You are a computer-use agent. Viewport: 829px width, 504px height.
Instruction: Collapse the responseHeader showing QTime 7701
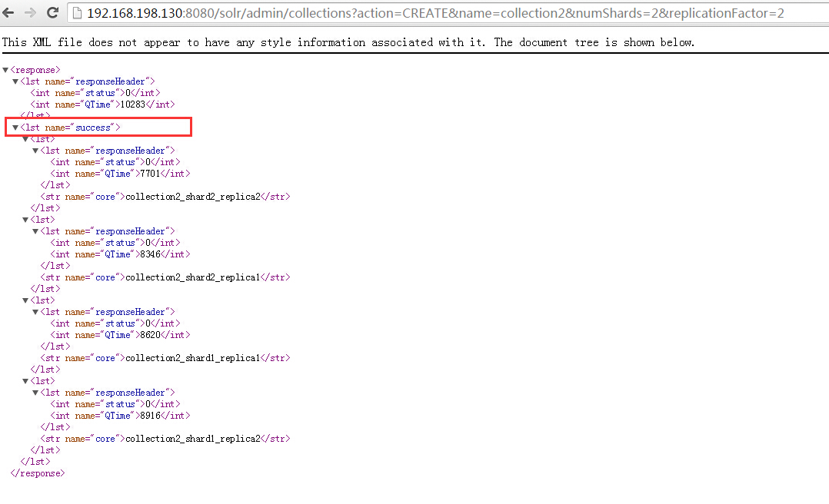[35, 150]
